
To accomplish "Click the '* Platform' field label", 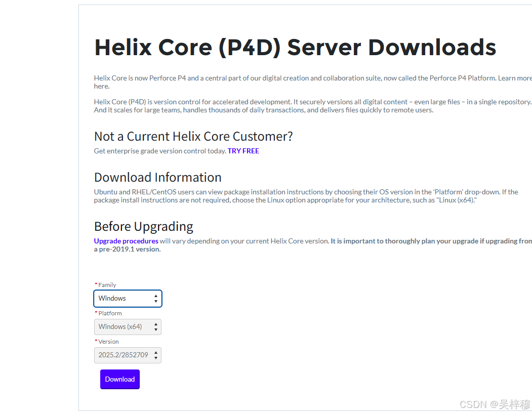I will 108,313.
